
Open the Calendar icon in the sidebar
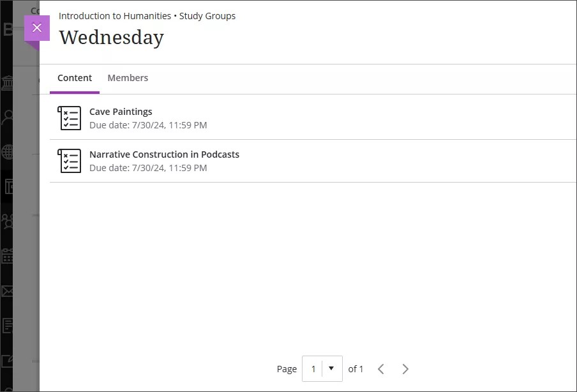click(x=7, y=255)
